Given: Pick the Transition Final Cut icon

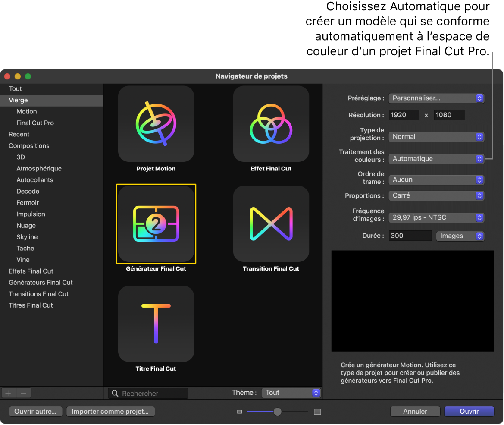Looking at the screenshot, I should (271, 224).
